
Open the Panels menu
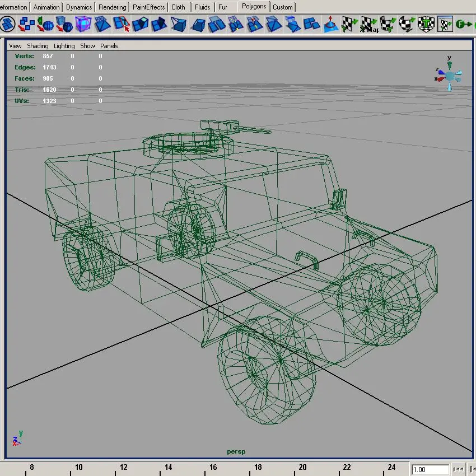coord(109,46)
